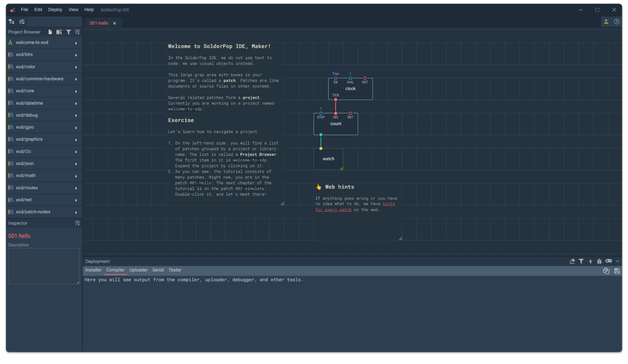628x364 pixels.
Task: Click the deployment log filter icon
Action: (581, 261)
